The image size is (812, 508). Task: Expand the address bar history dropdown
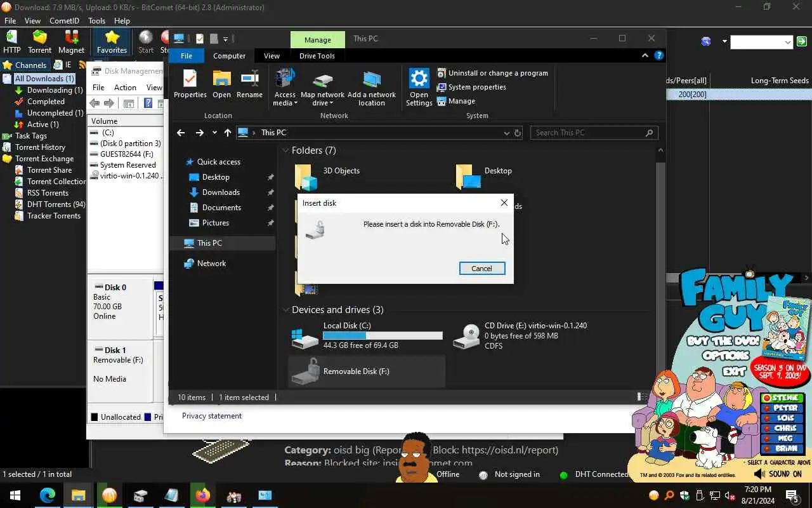506,133
